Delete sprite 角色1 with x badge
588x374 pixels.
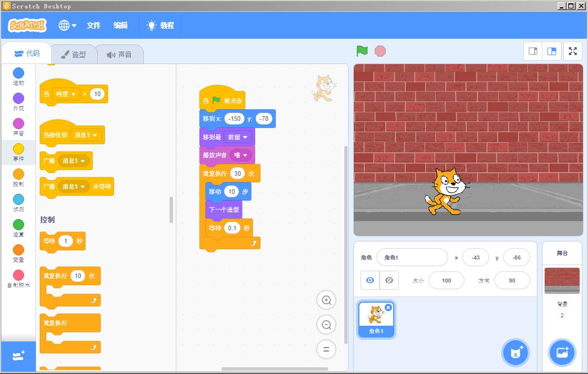pos(388,308)
